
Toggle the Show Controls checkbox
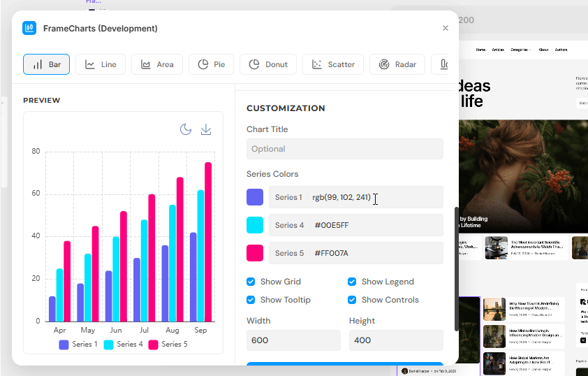[352, 300]
